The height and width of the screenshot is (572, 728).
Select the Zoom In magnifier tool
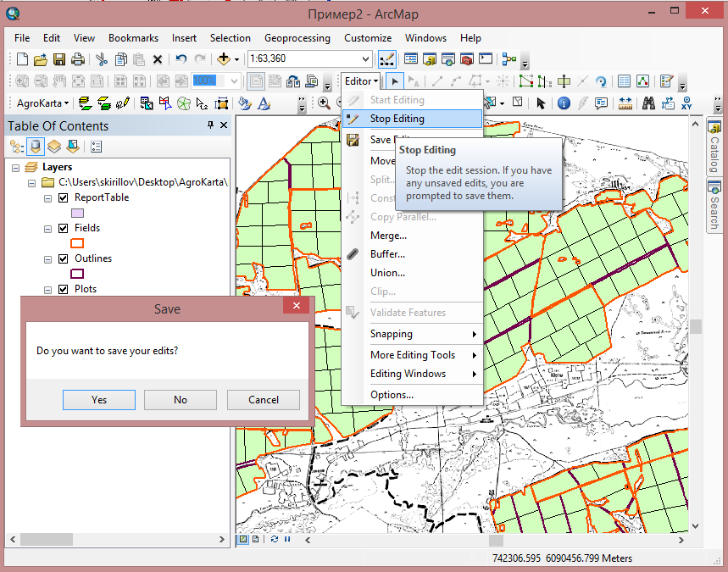point(324,101)
